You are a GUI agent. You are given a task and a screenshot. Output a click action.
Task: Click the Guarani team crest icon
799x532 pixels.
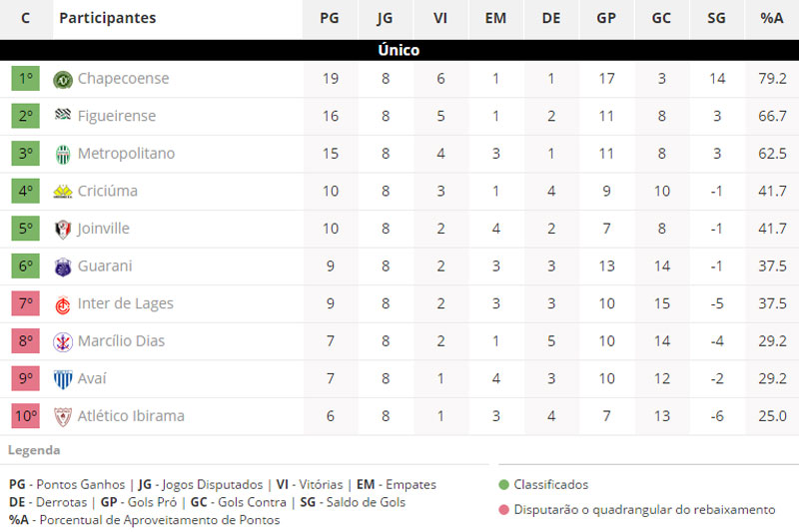click(63, 266)
